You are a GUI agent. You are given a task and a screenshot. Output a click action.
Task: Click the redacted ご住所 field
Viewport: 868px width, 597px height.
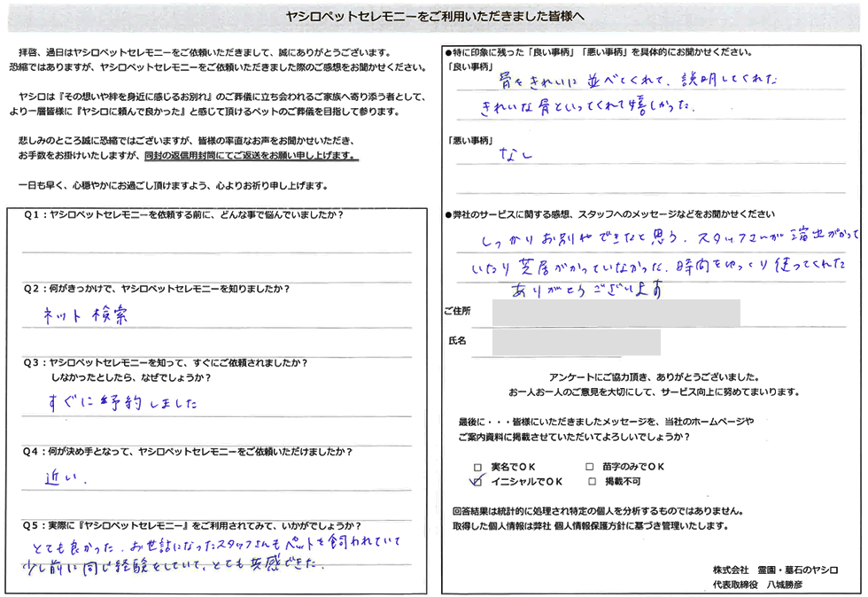[x=616, y=312]
